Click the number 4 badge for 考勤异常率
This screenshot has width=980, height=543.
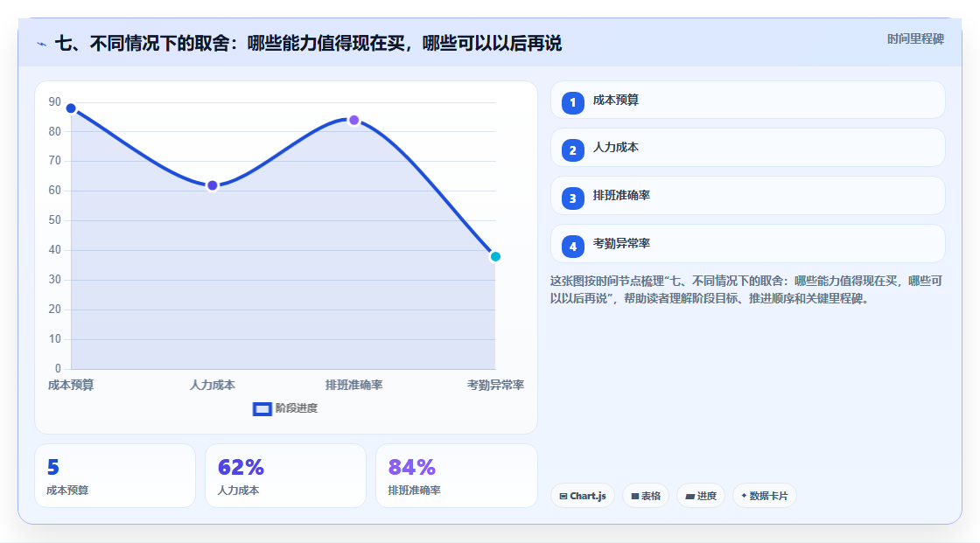(572, 247)
